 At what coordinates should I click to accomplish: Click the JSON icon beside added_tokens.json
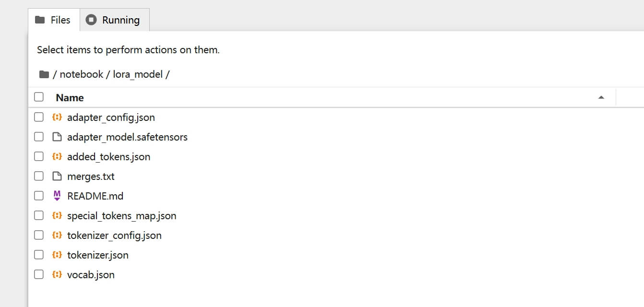coord(57,156)
